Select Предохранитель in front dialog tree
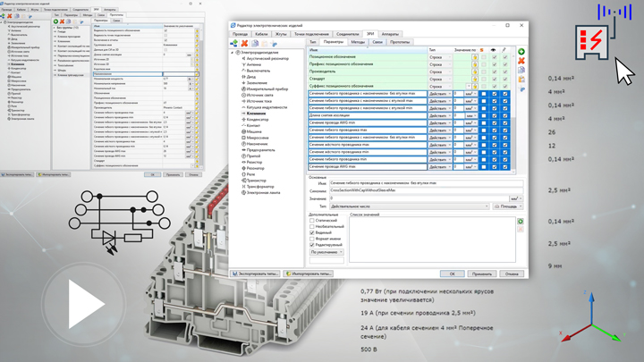This screenshot has height=362, width=644. click(x=261, y=150)
